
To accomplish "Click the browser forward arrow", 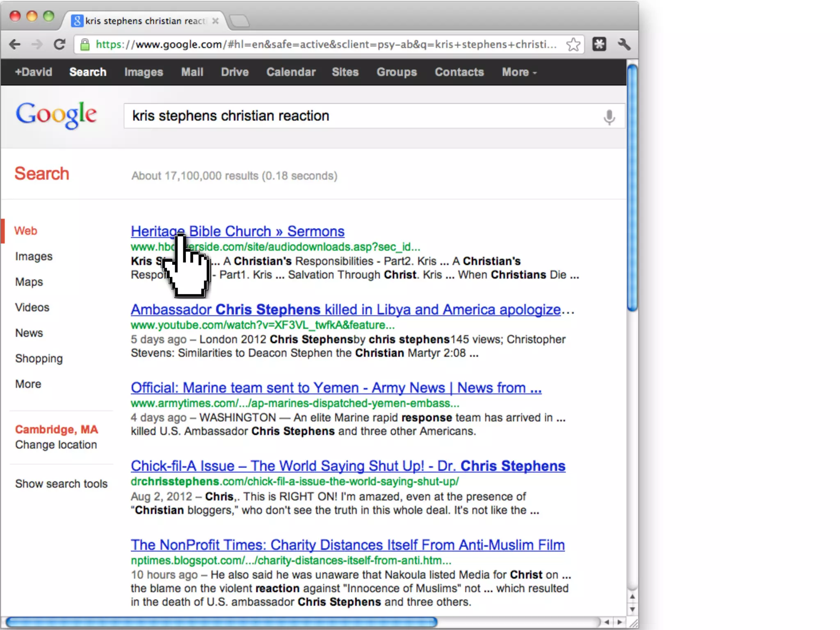I will pyautogui.click(x=37, y=44).
